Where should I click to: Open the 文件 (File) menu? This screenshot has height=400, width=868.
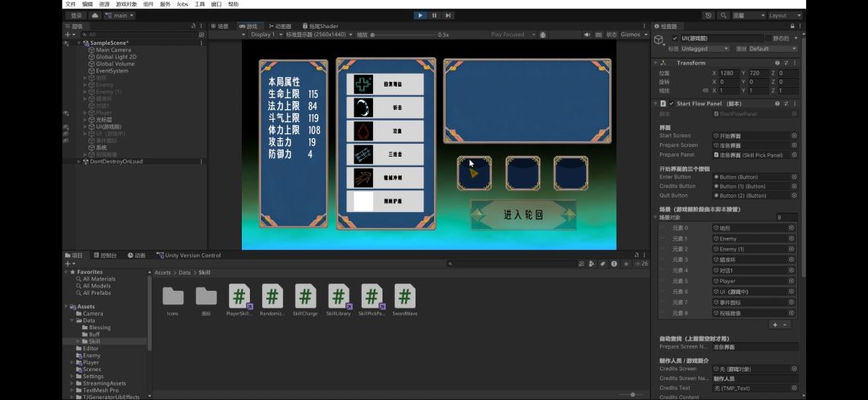70,4
